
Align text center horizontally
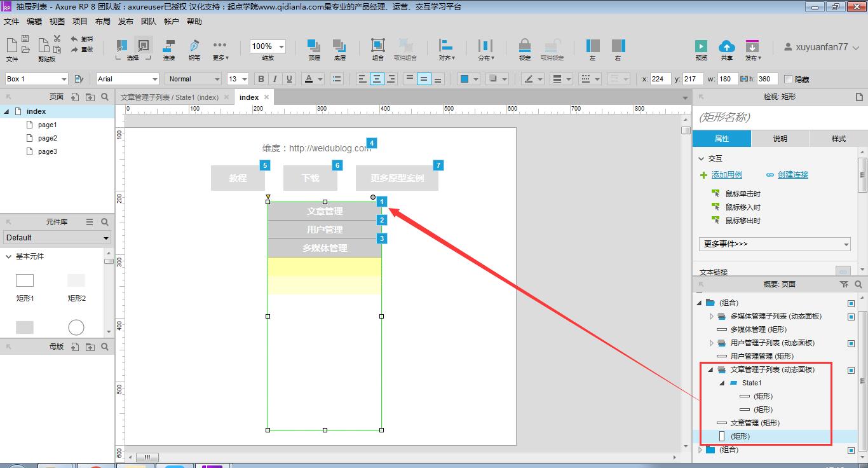pos(377,79)
